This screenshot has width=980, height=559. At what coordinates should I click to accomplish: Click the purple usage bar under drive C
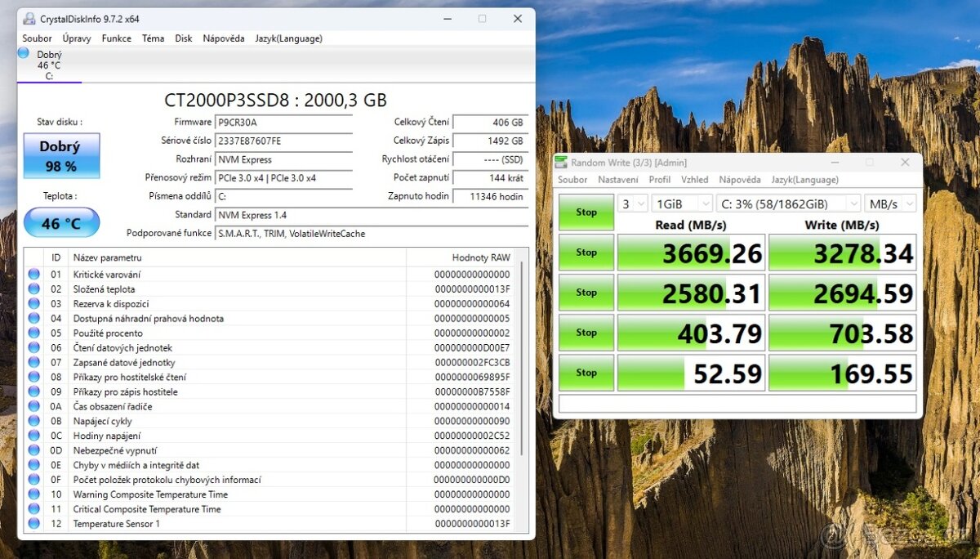point(49,81)
